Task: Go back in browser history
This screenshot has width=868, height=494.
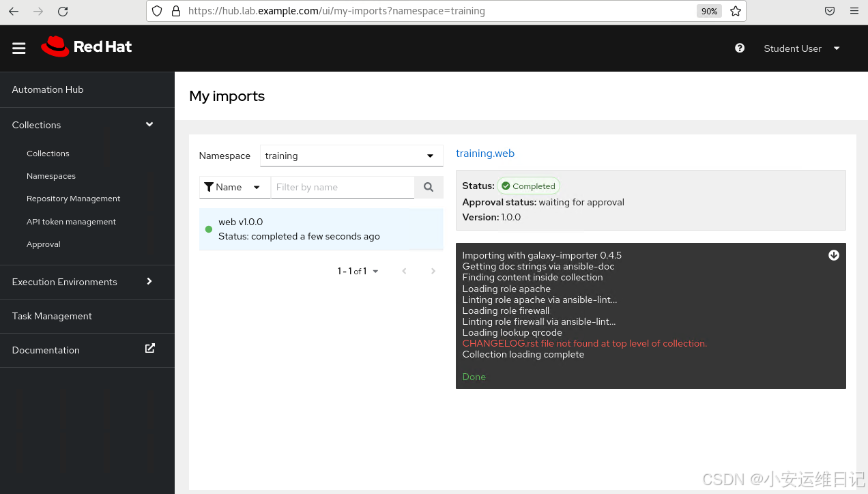Action: (x=14, y=11)
